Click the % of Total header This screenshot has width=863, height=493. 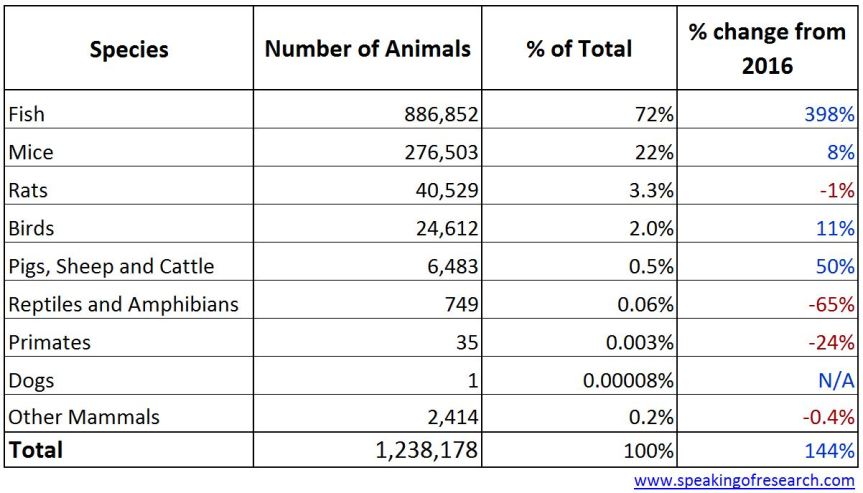579,50
